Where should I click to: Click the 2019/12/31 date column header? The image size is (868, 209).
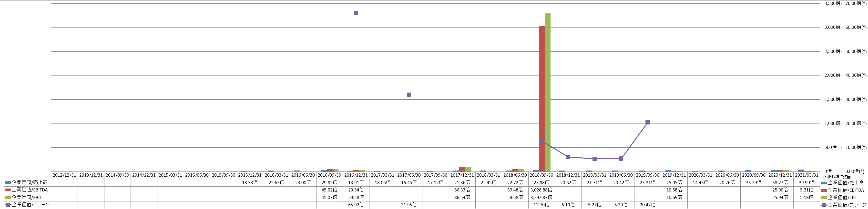click(674, 175)
